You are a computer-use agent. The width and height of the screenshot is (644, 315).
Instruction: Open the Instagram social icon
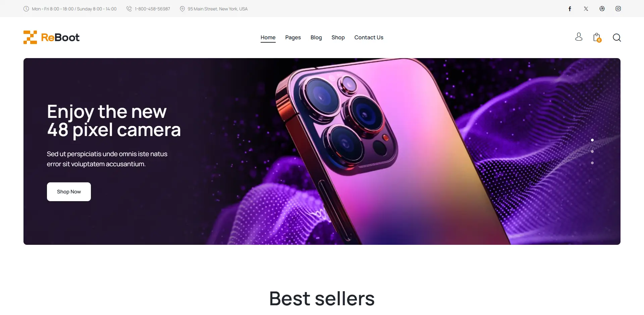(x=618, y=9)
